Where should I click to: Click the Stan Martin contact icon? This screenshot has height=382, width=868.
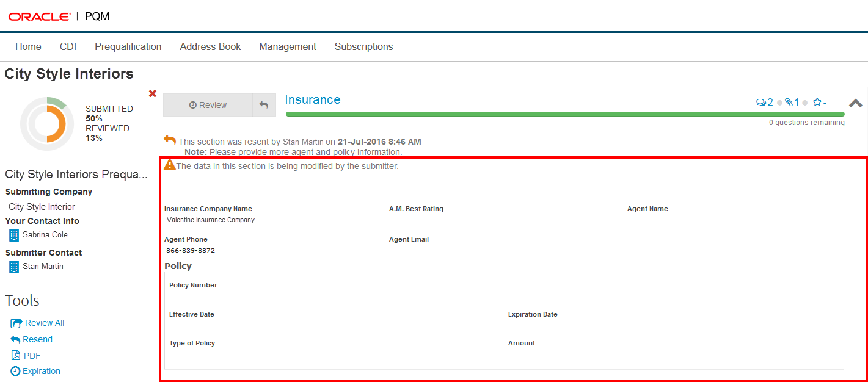click(x=14, y=267)
